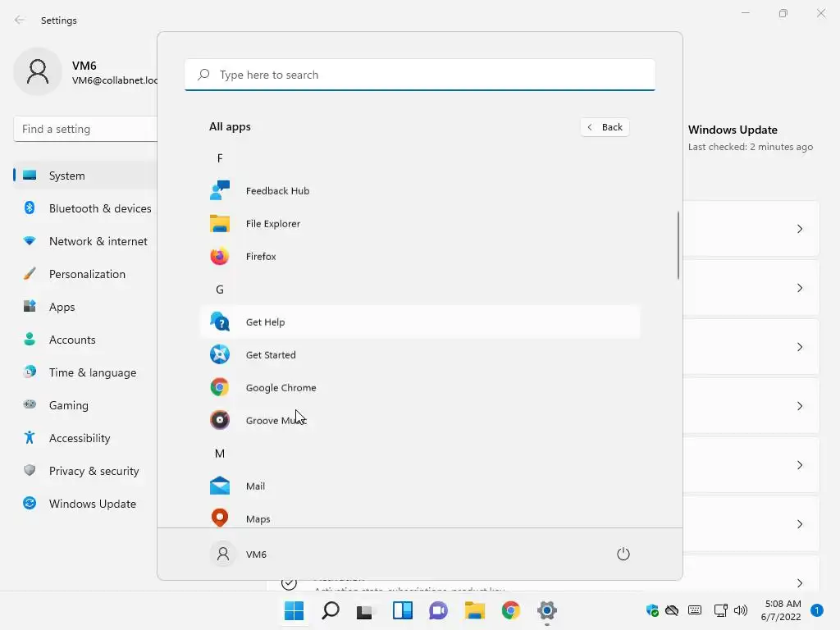Viewport: 840px width, 630px height.
Task: Open Network & internet settings
Action: pyautogui.click(x=85, y=241)
